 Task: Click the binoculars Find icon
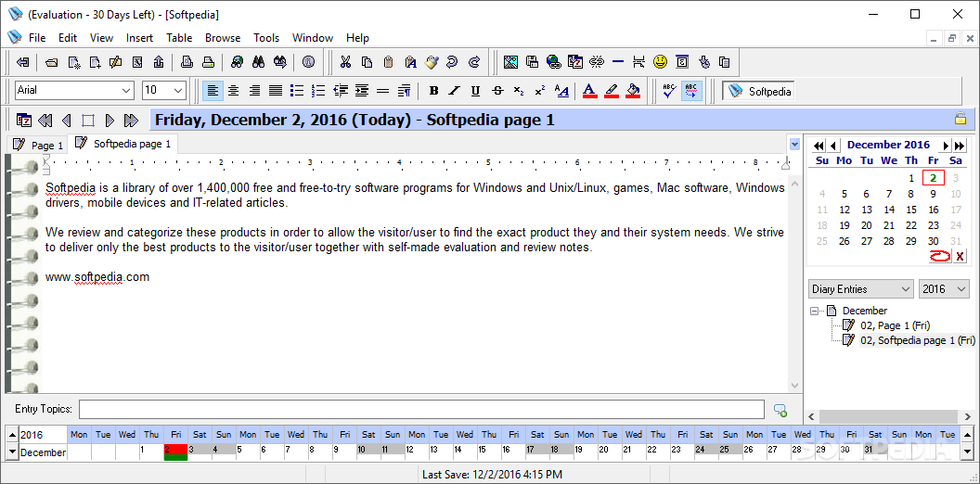click(259, 62)
